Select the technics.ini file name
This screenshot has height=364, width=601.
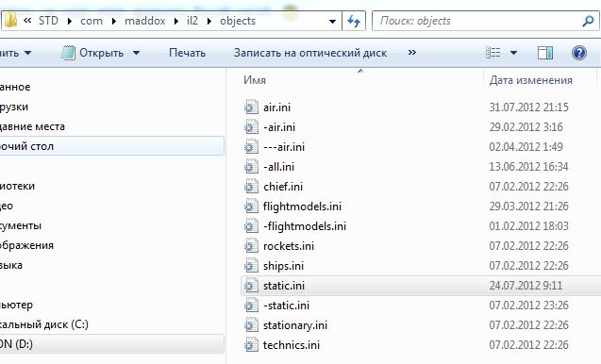point(292,345)
